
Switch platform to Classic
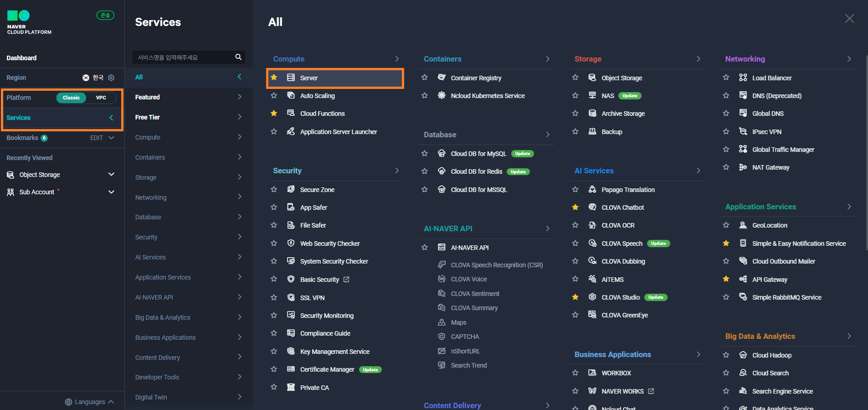pyautogui.click(x=71, y=98)
